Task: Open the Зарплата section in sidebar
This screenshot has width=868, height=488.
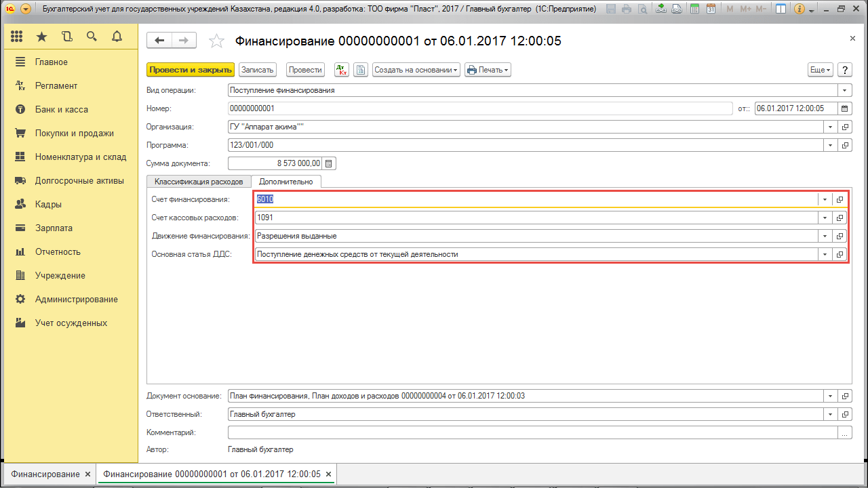Action: pos(54,228)
